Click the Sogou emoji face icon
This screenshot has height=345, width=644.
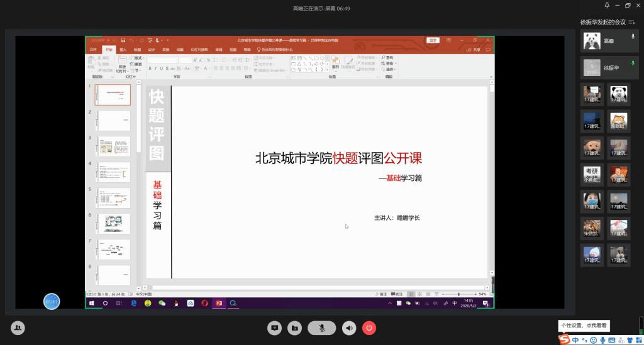click(x=594, y=340)
